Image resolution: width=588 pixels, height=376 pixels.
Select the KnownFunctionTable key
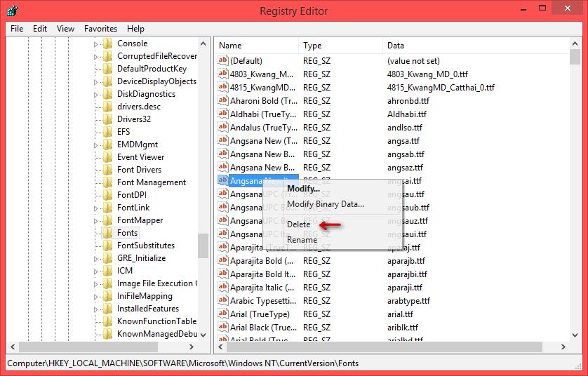[156, 321]
